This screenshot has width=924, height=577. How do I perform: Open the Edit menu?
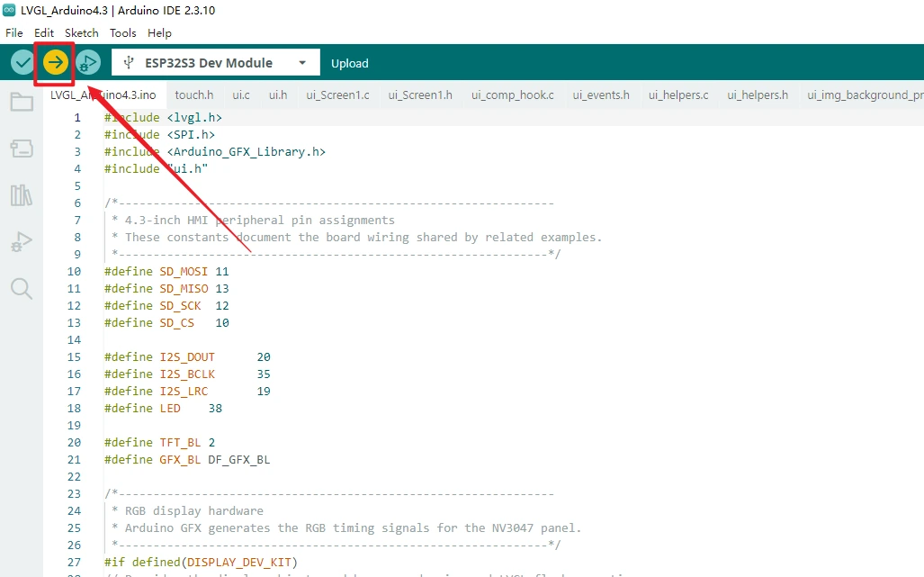pos(43,33)
